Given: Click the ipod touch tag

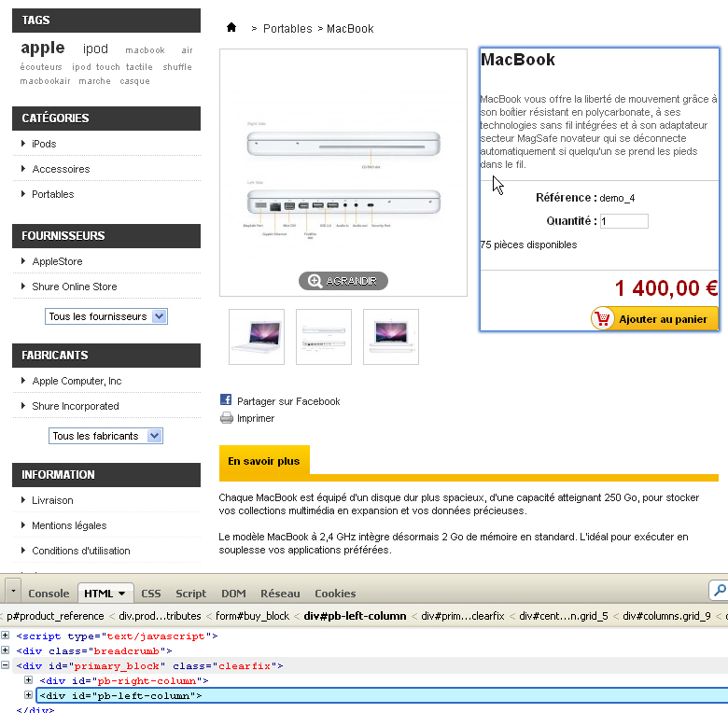Looking at the screenshot, I should pyautogui.click(x=95, y=67).
